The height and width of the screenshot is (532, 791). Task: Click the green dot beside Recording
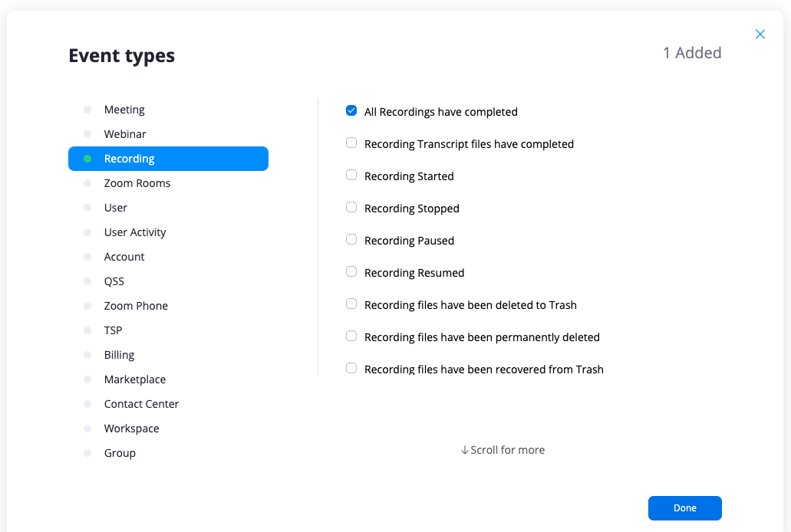pyautogui.click(x=87, y=159)
